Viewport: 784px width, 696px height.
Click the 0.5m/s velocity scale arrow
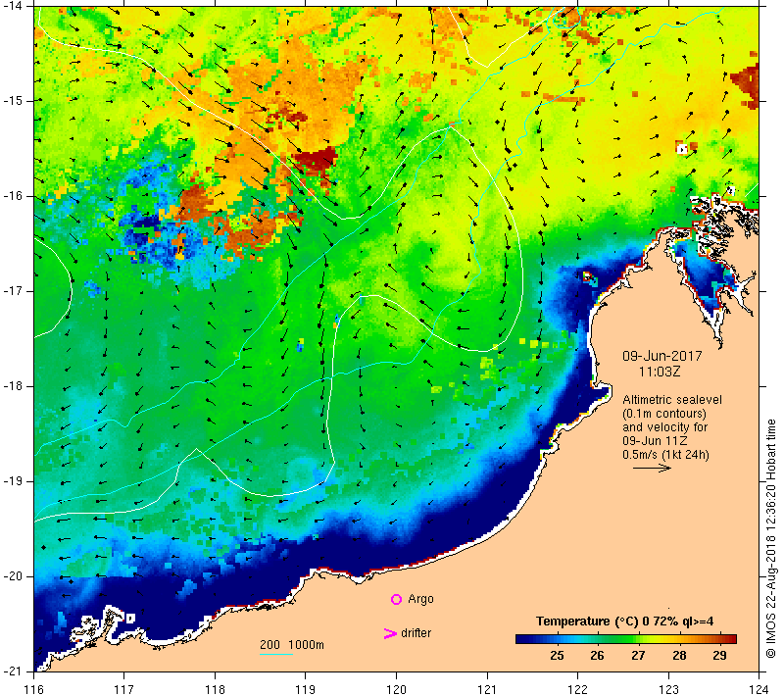tap(652, 468)
